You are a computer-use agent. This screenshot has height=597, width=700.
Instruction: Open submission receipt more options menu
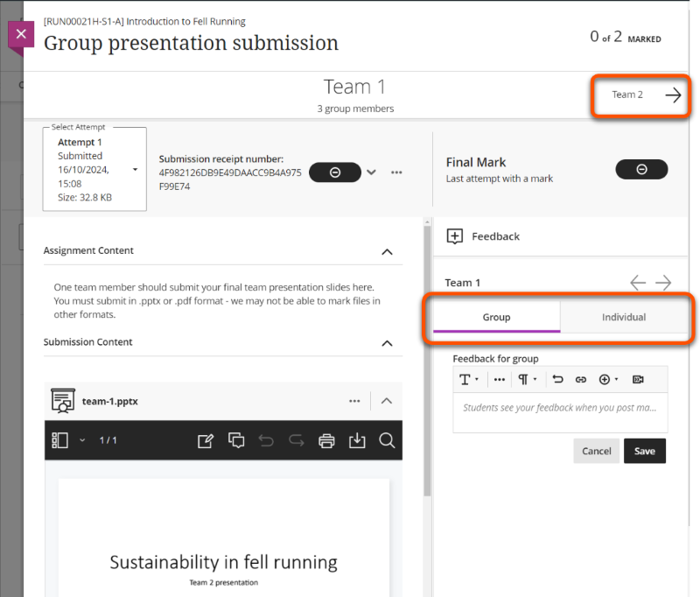(x=396, y=172)
